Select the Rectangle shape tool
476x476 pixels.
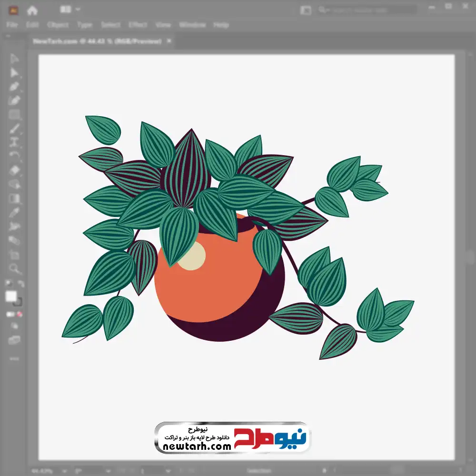click(x=14, y=115)
